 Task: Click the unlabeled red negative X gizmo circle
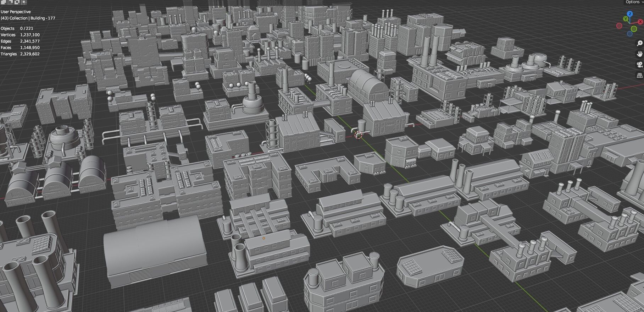pos(619,26)
